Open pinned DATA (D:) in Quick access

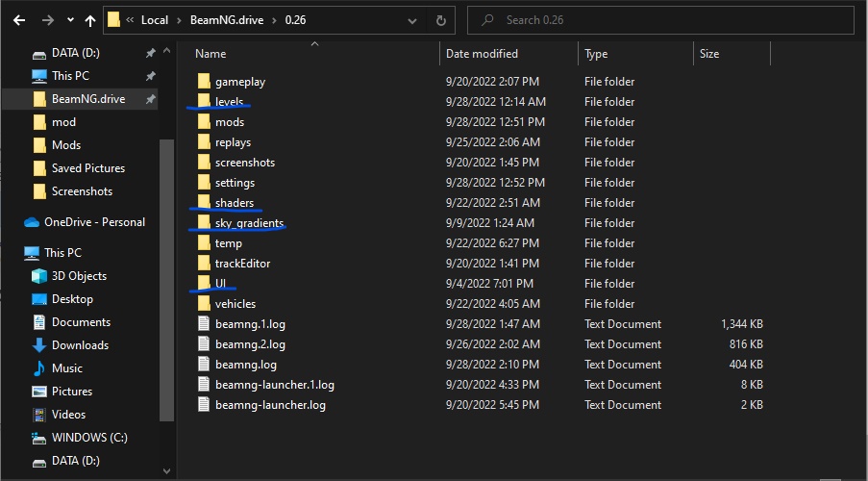pyautogui.click(x=75, y=53)
